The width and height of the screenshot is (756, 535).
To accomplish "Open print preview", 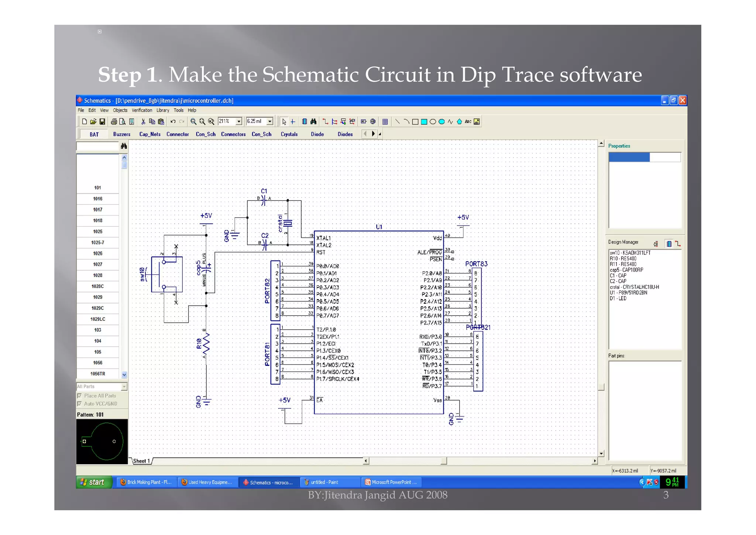I will click(x=123, y=121).
